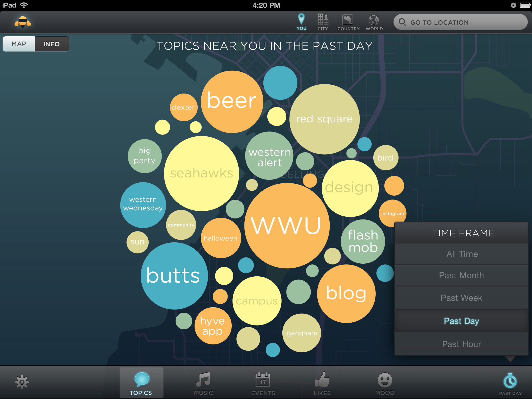The image size is (532, 399).
Task: Switch to MAP view
Action: 19,44
